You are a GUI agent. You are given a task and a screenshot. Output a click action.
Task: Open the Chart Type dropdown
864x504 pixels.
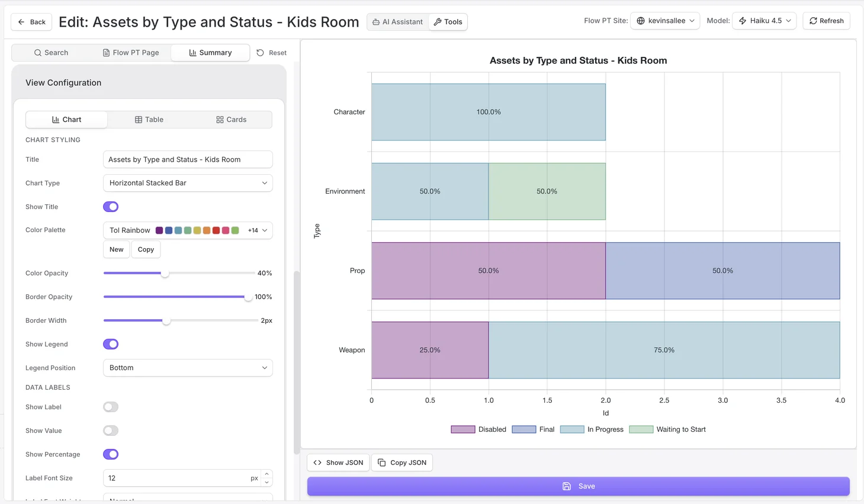(x=187, y=183)
